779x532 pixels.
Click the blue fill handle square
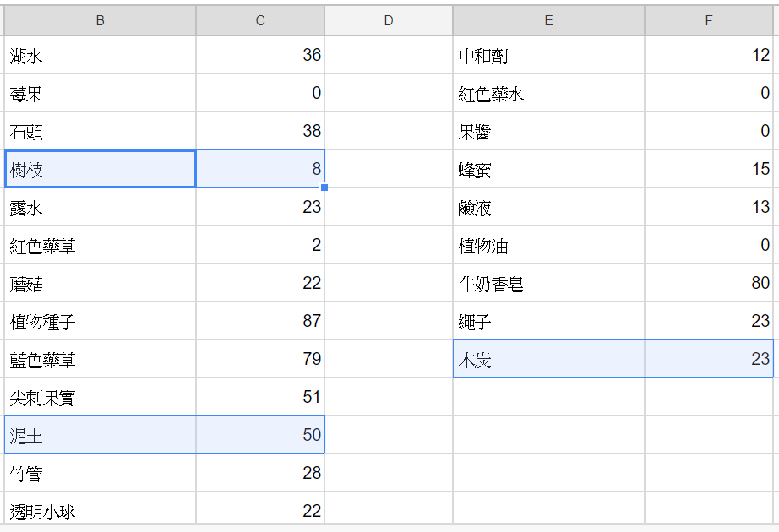[x=324, y=187]
